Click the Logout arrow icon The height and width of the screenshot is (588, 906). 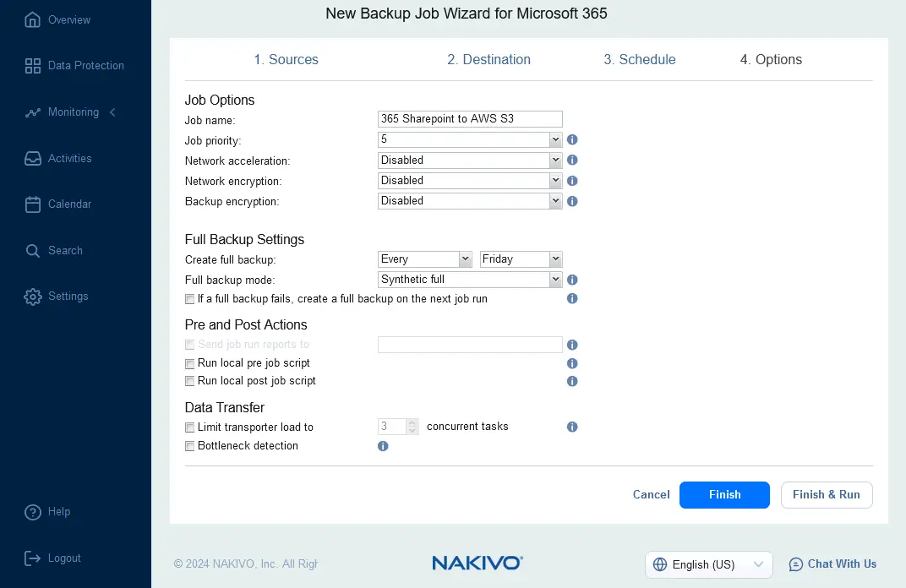coord(32,558)
